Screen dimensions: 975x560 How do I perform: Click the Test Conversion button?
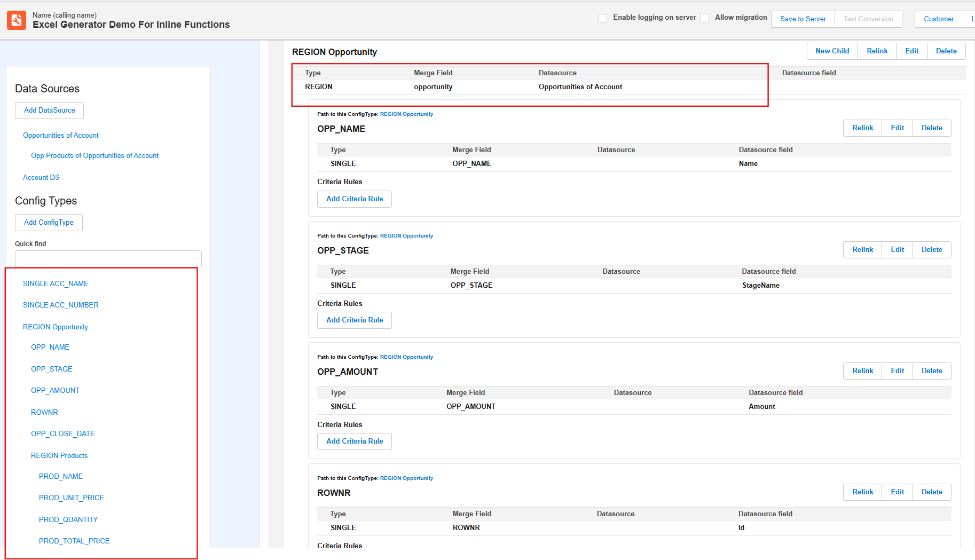[x=868, y=19]
